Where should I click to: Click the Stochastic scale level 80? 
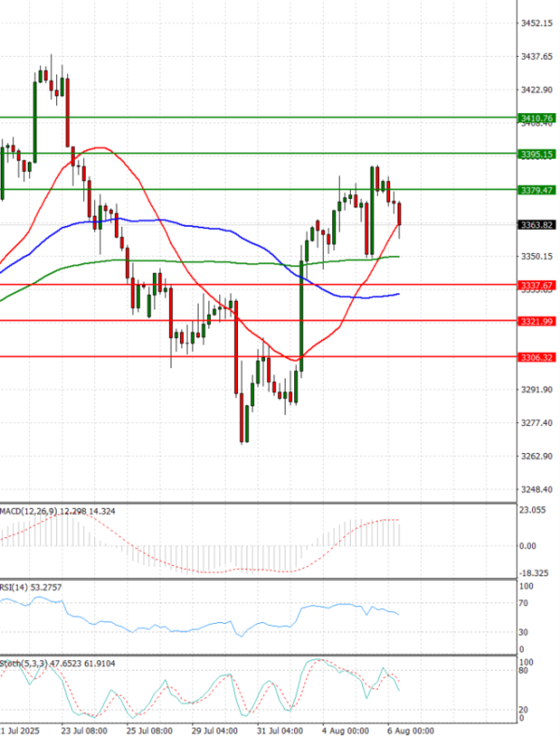pyautogui.click(x=524, y=671)
